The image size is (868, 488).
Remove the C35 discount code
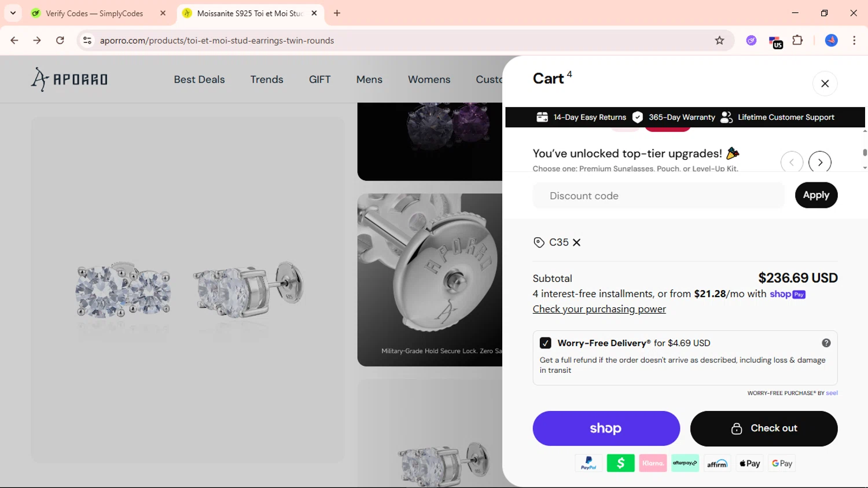click(576, 243)
